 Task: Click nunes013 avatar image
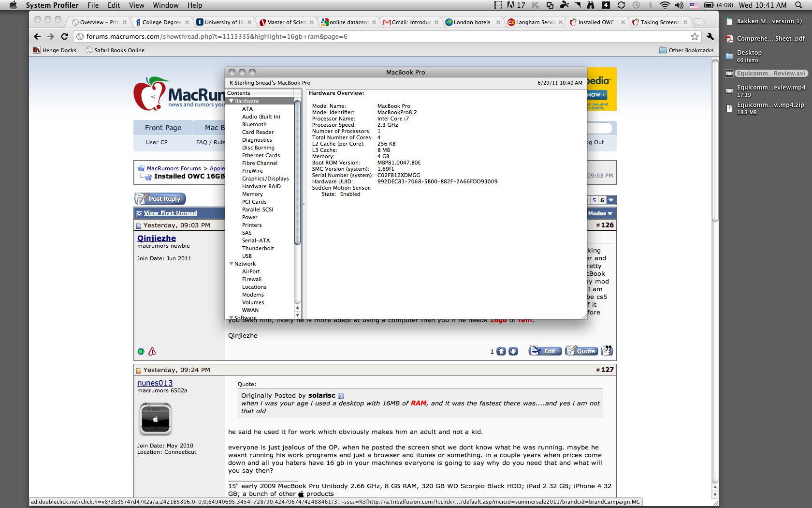coord(156,419)
